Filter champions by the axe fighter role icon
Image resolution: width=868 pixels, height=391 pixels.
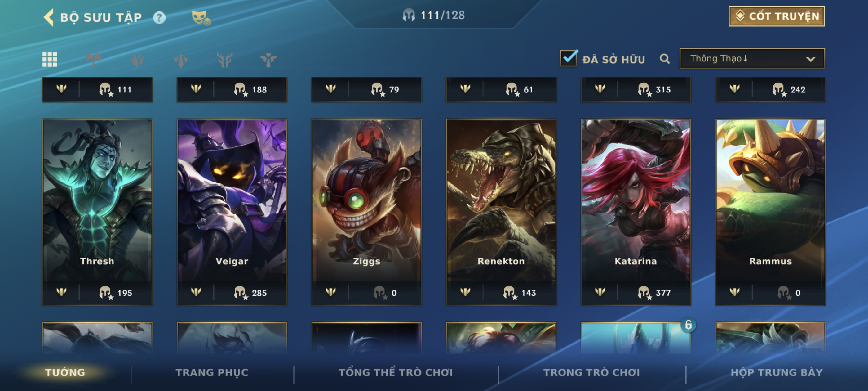pos(93,60)
